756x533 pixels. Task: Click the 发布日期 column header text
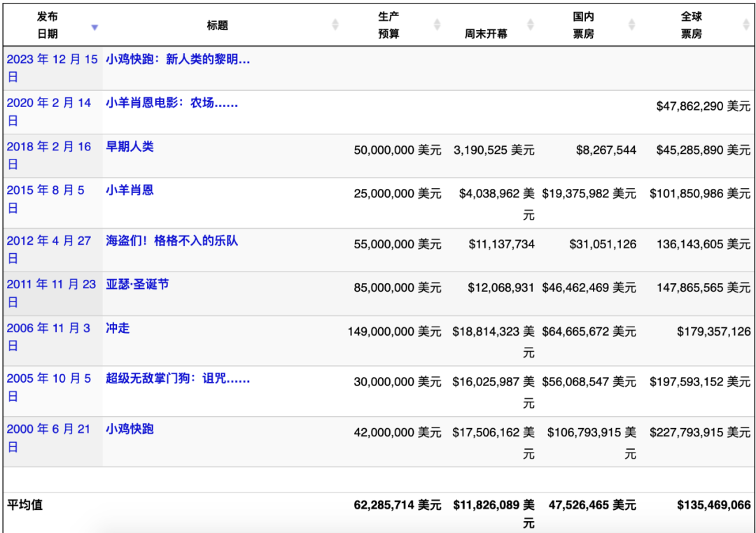point(48,25)
